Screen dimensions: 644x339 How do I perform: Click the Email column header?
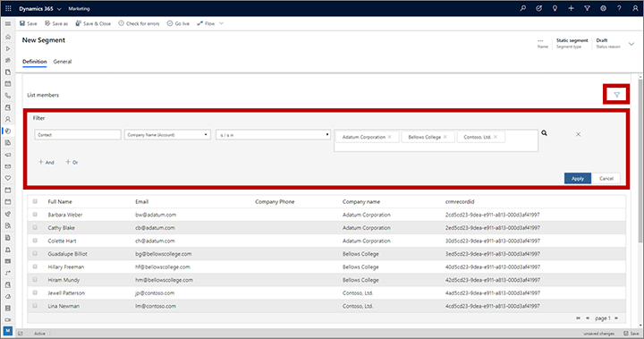[x=141, y=202]
